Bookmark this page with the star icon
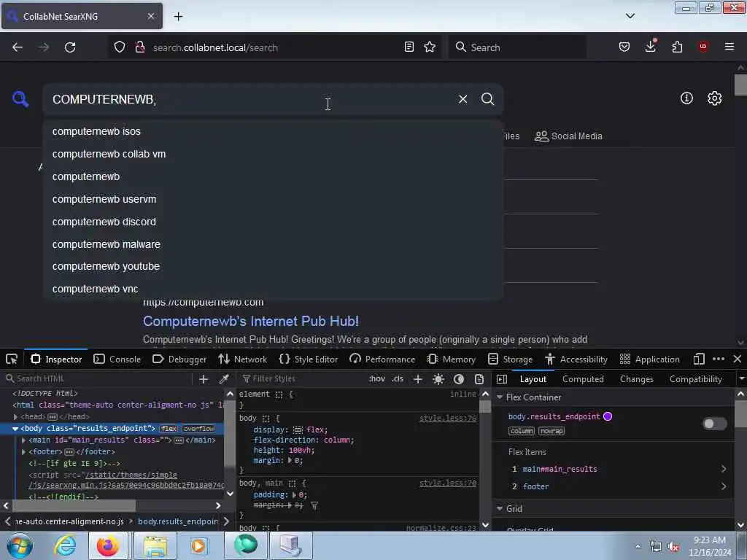 pyautogui.click(x=430, y=47)
